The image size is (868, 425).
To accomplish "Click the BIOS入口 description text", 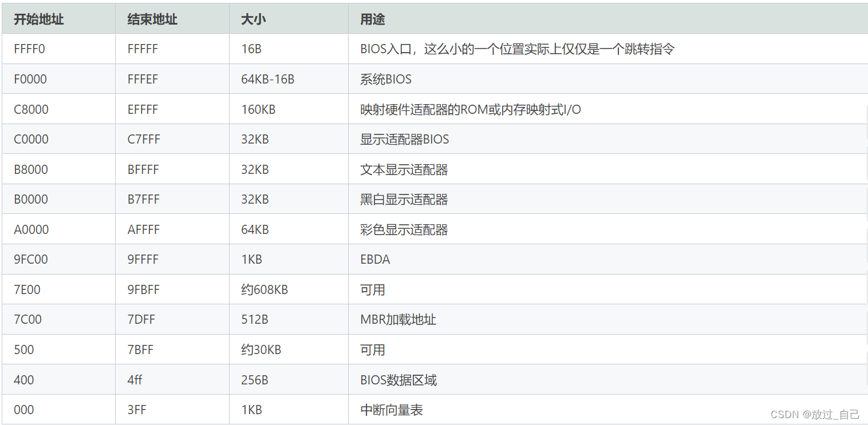I will [x=517, y=49].
